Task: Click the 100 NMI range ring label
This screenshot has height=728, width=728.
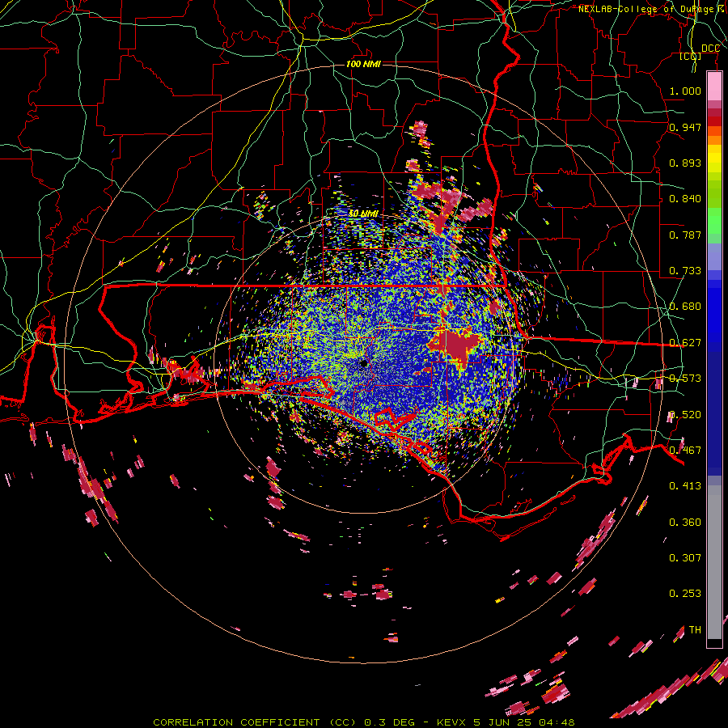Action: [363, 64]
